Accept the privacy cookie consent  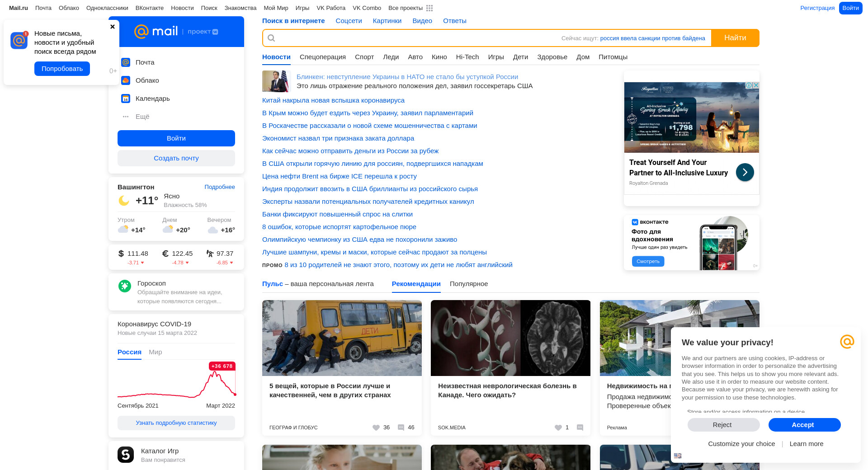(804, 425)
